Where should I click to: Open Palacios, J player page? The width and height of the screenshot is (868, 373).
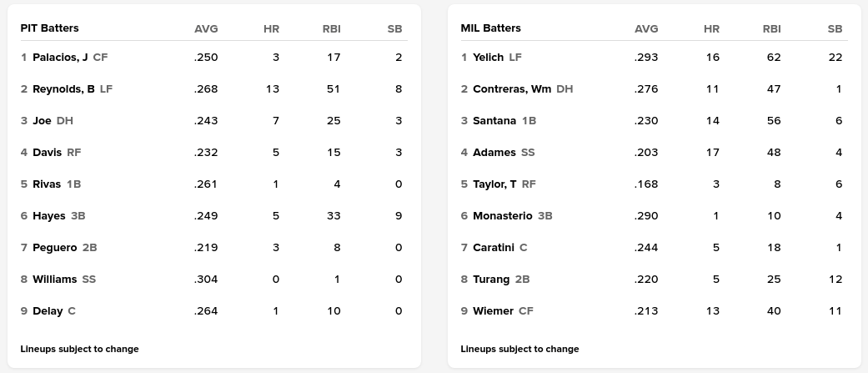(x=60, y=58)
